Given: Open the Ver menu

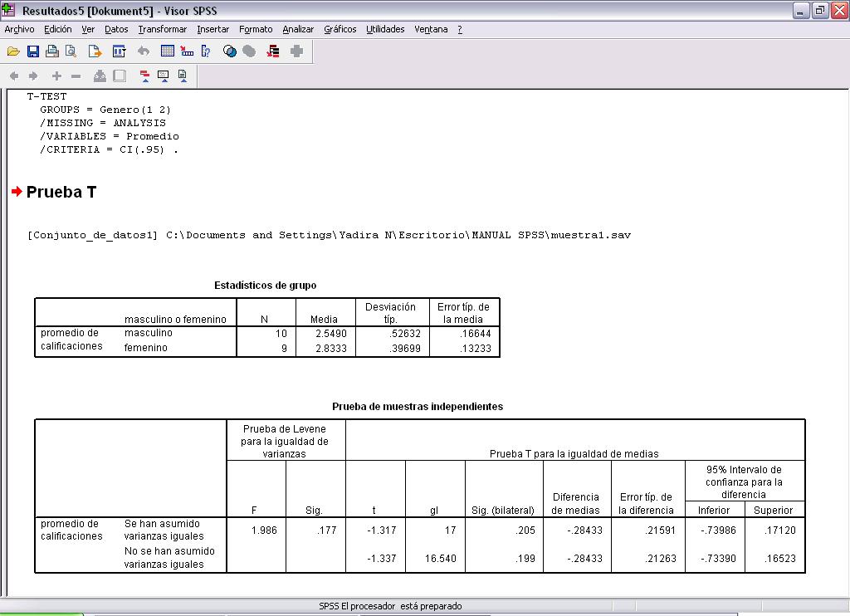Looking at the screenshot, I should 88,29.
